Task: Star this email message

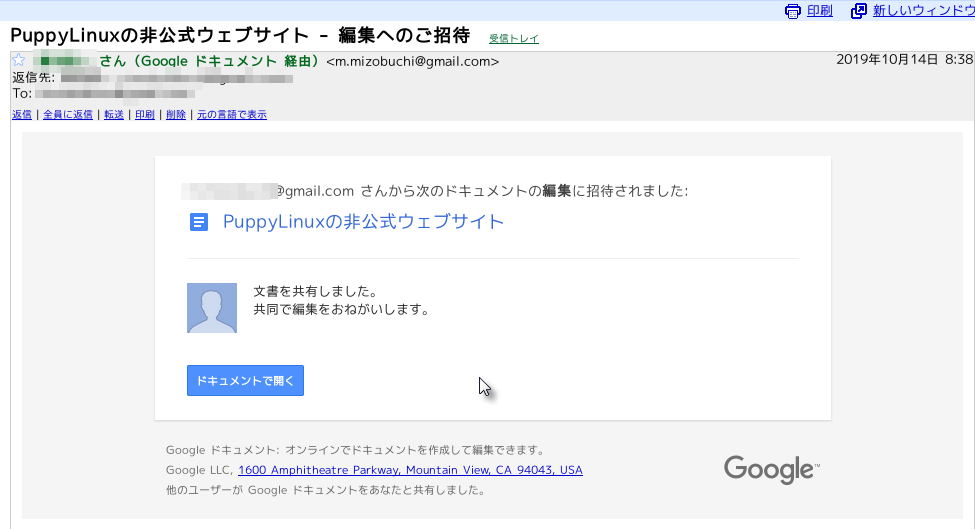Action: pos(19,60)
